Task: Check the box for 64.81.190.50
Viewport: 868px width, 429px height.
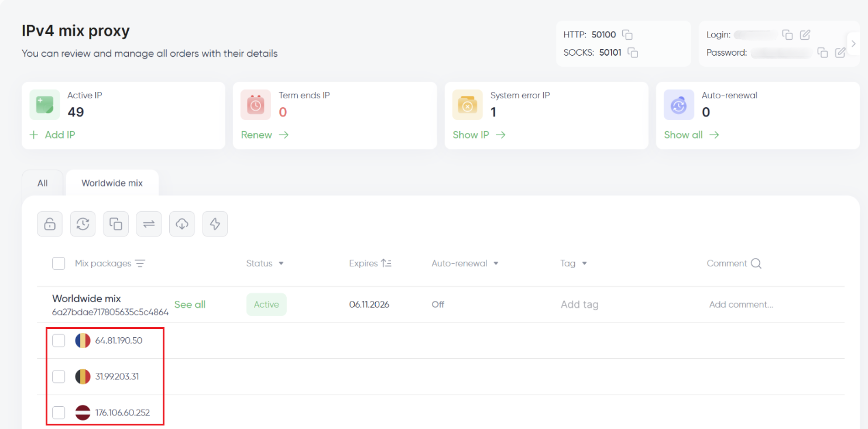Action: point(59,341)
